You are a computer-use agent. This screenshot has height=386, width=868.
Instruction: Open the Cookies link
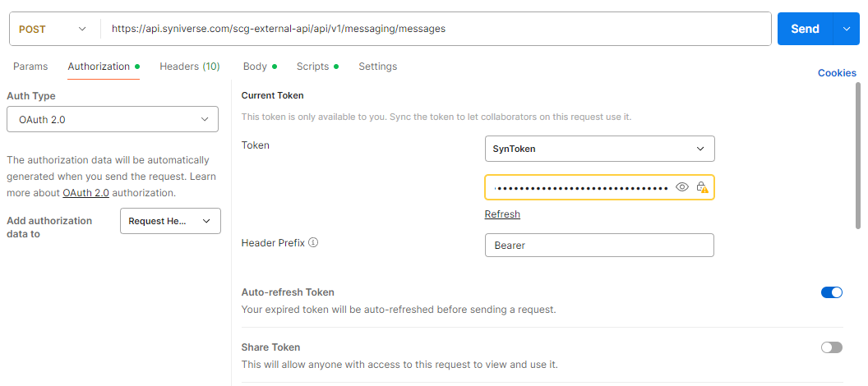[x=837, y=73]
